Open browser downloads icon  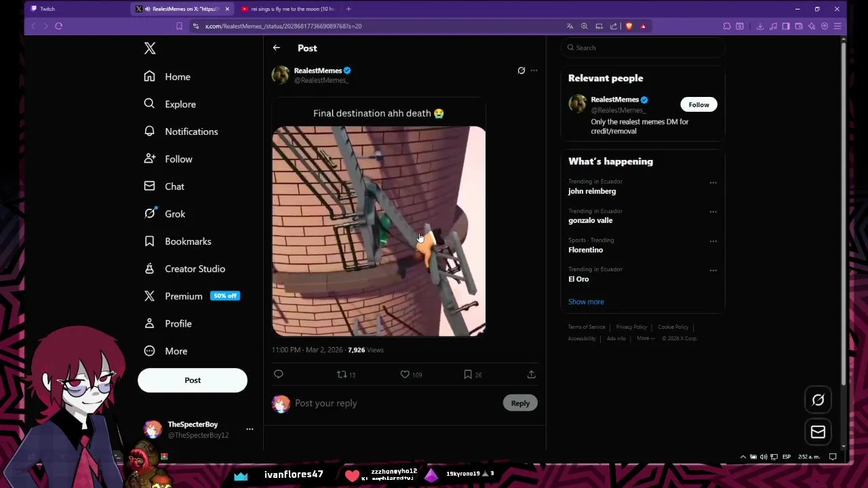tap(759, 26)
